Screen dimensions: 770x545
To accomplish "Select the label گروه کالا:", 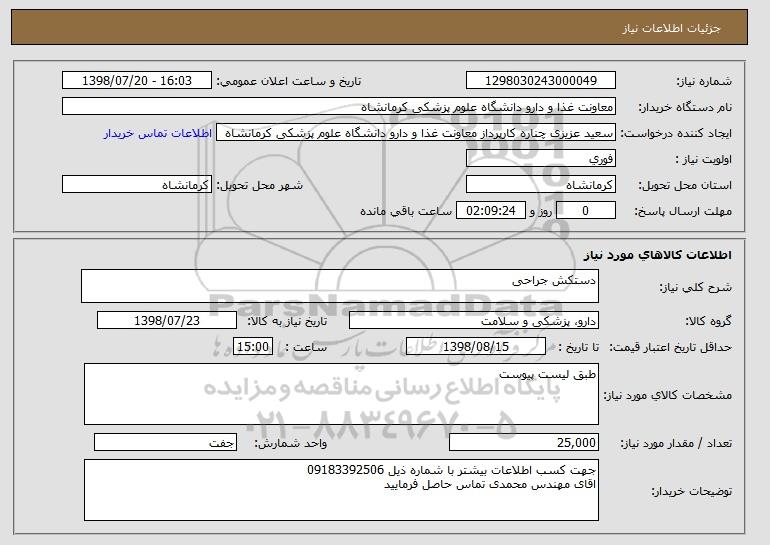I will tap(708, 321).
